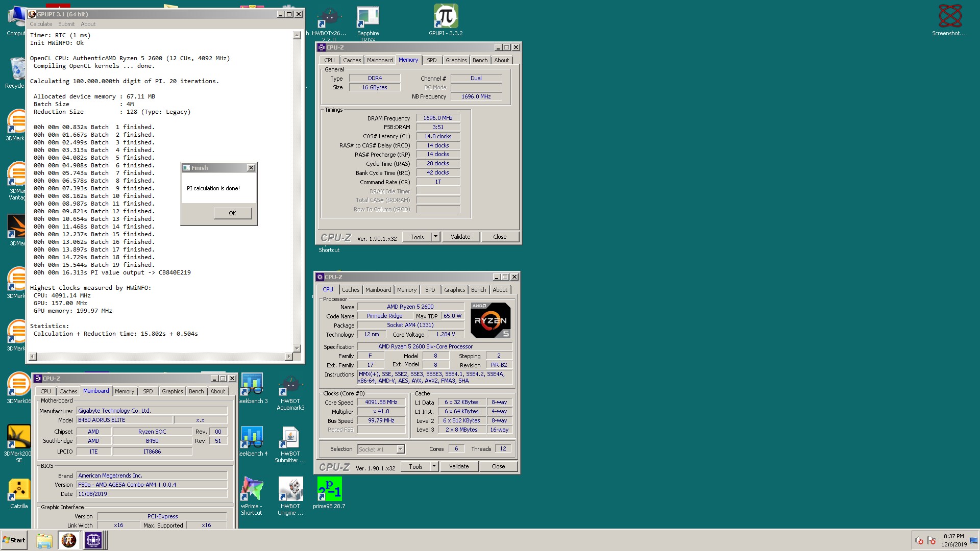Open the Screenshot file icon on desktop
The height and width of the screenshot is (551, 980).
coord(949,20)
